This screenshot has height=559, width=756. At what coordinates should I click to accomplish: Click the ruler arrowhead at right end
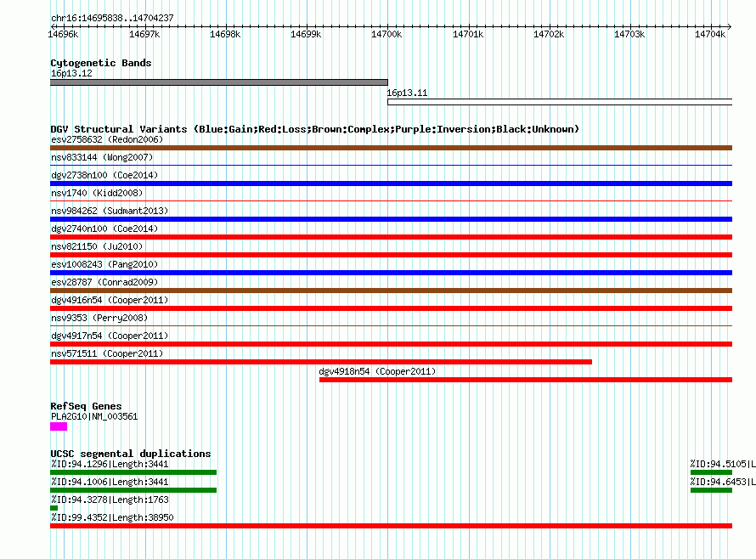[730, 26]
